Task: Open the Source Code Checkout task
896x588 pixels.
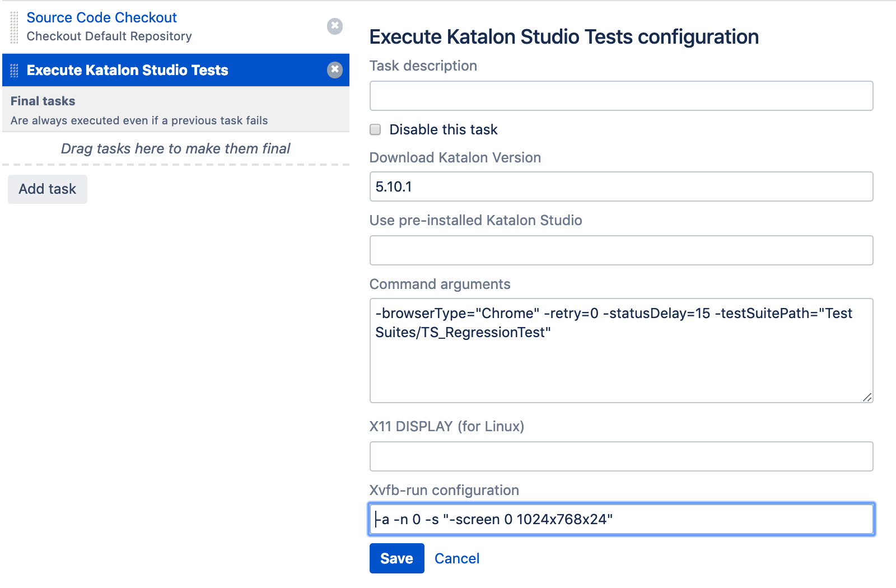Action: (101, 17)
